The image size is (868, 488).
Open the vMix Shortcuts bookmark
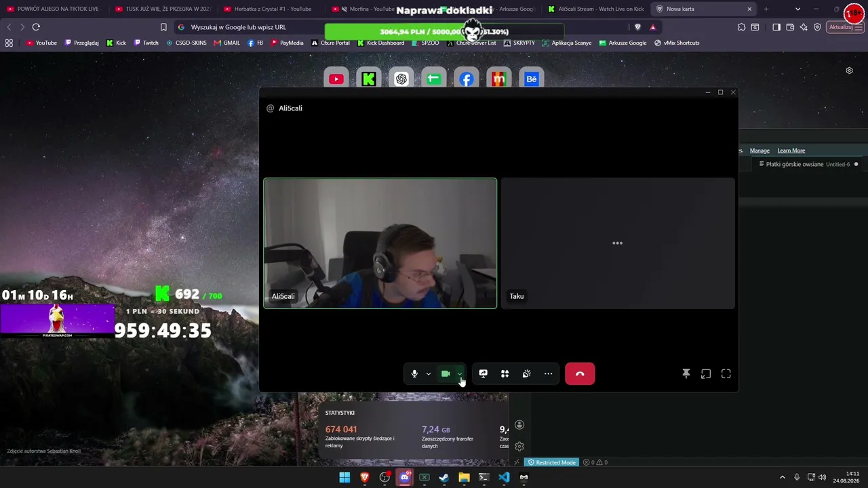point(676,43)
